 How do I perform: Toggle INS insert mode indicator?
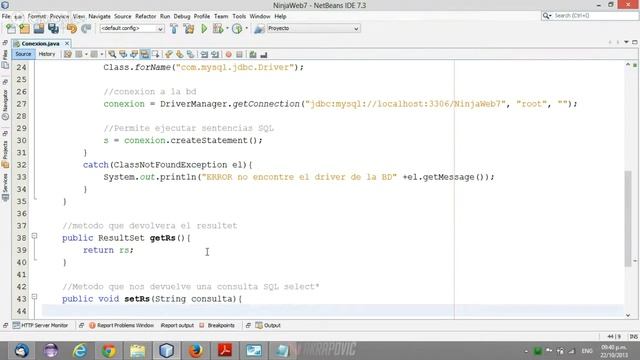(x=633, y=337)
